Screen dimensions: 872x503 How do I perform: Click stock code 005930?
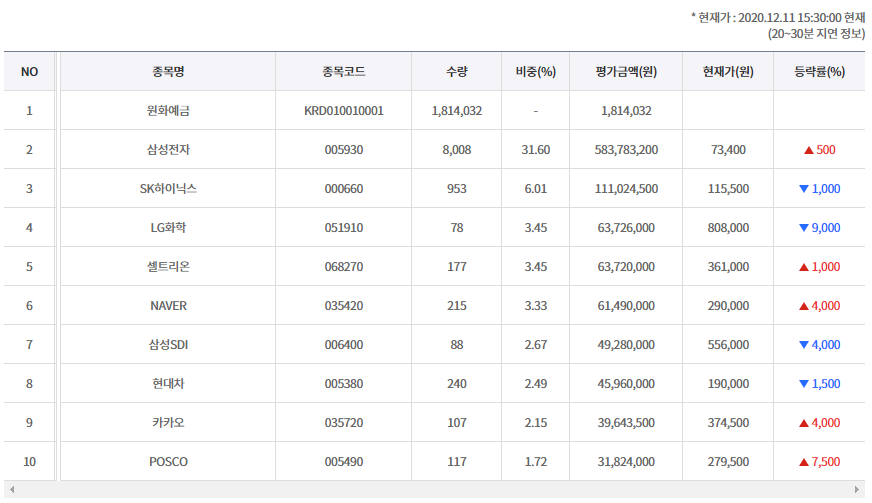[344, 150]
